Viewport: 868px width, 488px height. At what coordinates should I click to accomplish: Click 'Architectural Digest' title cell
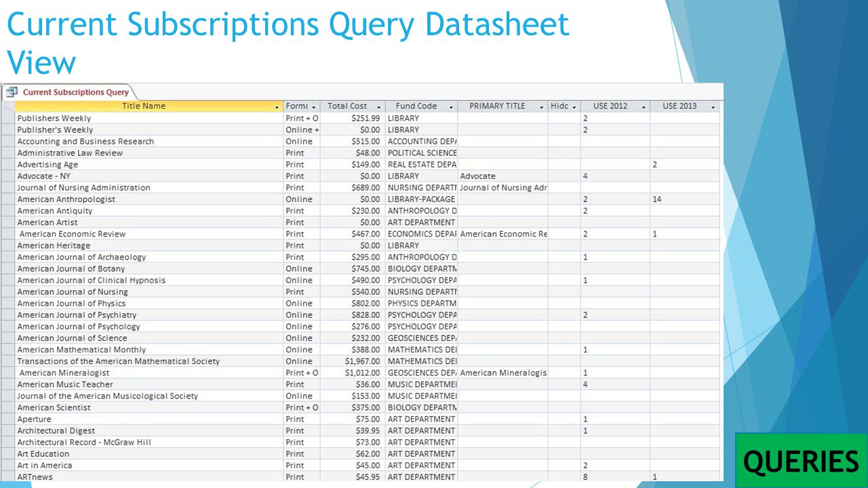click(x=149, y=430)
